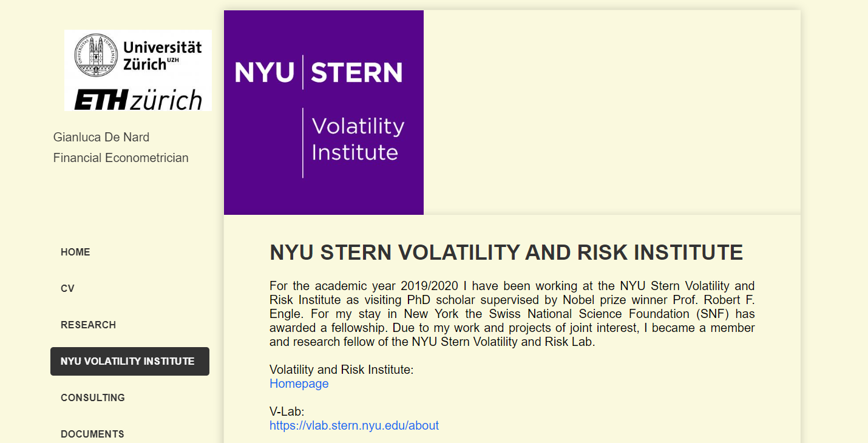
Task: Click the Gianluca De Nard name
Action: coord(101,137)
